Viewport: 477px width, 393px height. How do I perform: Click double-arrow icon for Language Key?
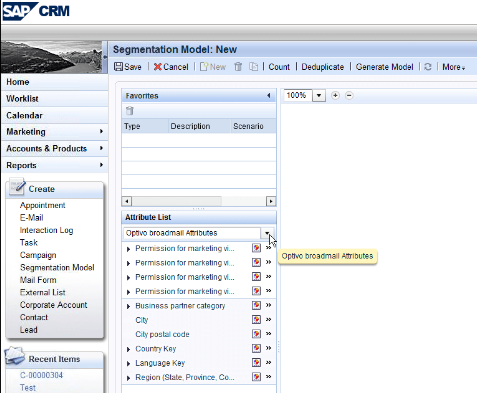(x=268, y=362)
